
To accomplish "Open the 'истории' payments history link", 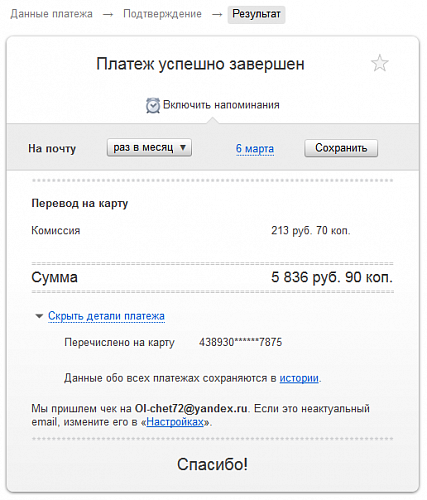I will (x=299, y=378).
